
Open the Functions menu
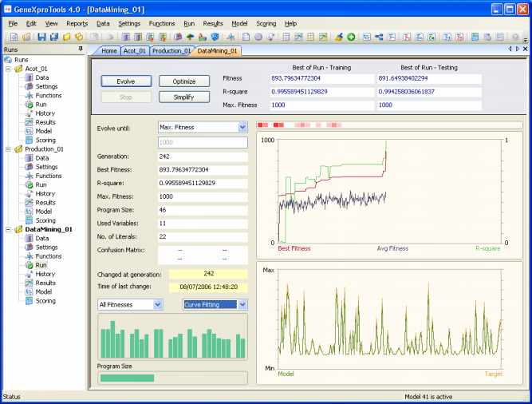162,23
